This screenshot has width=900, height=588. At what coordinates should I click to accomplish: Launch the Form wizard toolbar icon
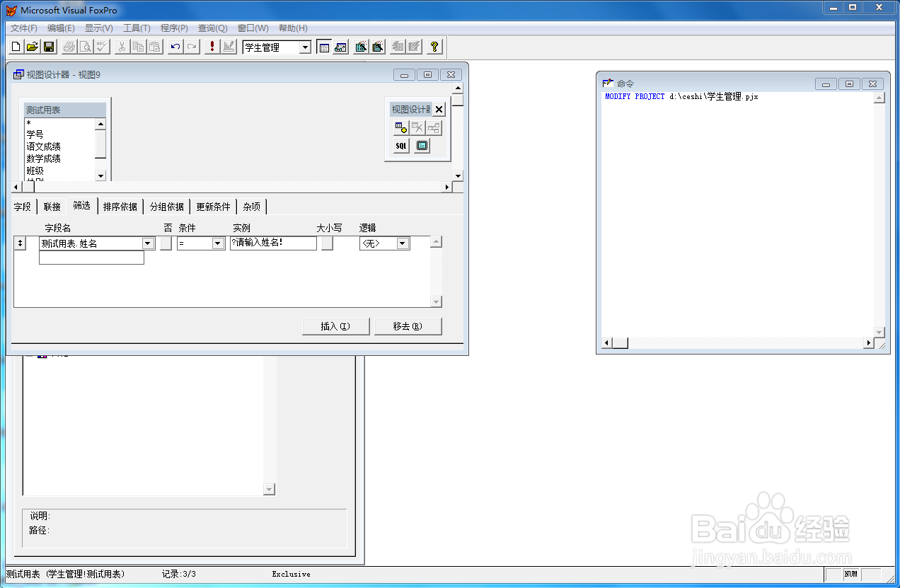coord(362,47)
